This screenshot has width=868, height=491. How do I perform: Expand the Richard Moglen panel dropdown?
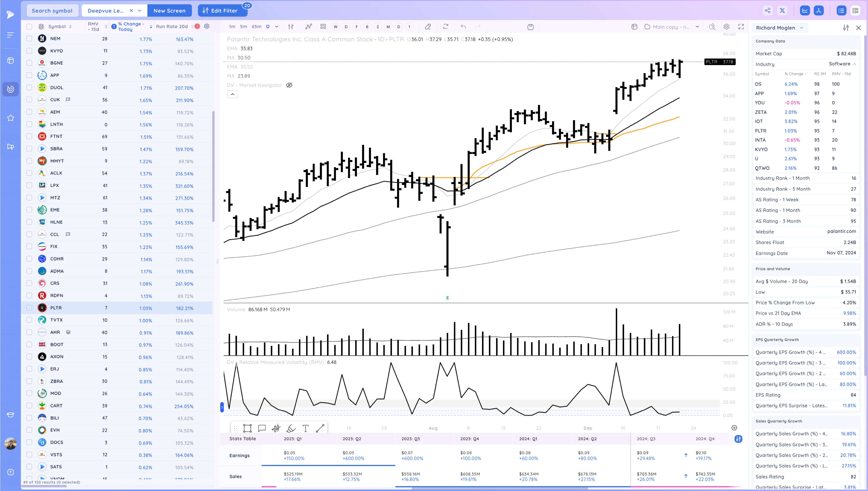tap(802, 28)
